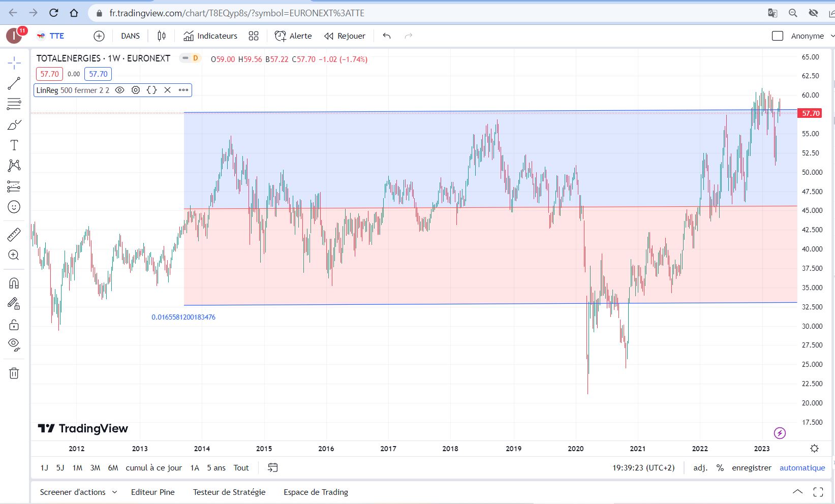The image size is (835, 504).
Task: Click the browser reload button
Action: point(53,13)
